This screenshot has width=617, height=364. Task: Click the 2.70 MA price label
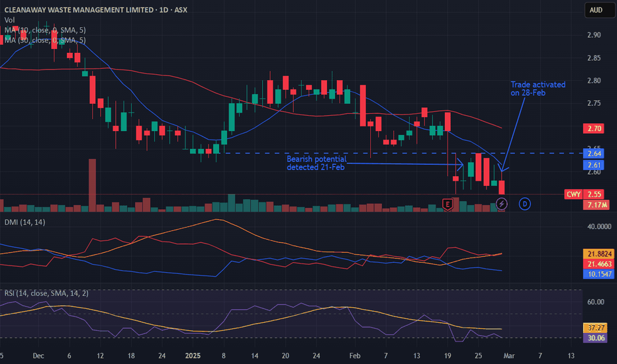[x=594, y=128]
